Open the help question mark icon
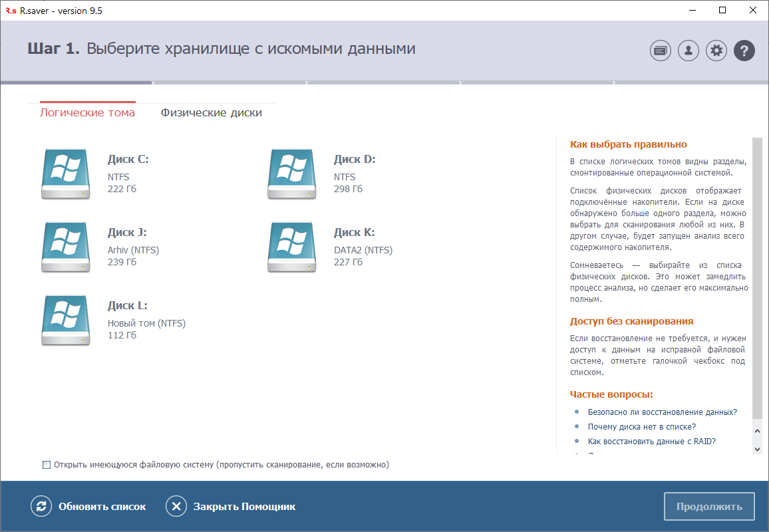 point(744,51)
